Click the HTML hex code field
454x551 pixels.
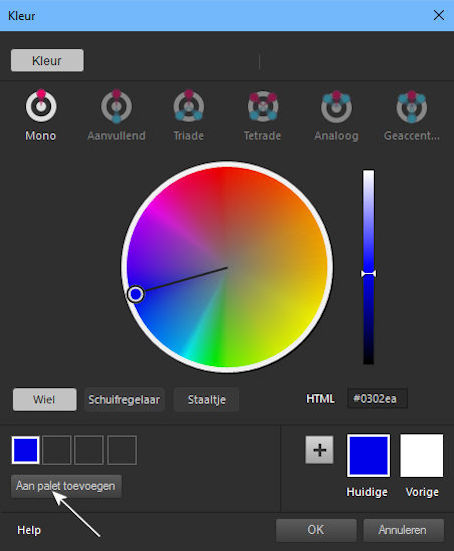point(377,398)
